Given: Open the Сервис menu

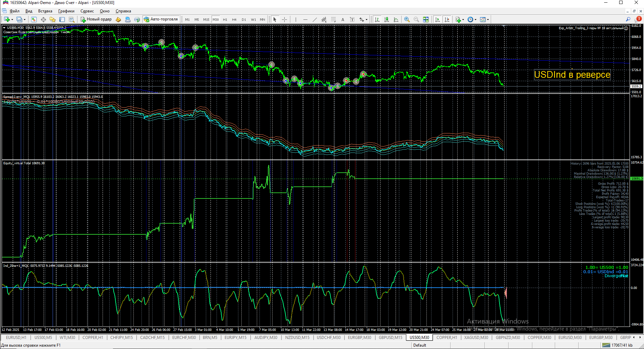Looking at the screenshot, I should (x=87, y=11).
